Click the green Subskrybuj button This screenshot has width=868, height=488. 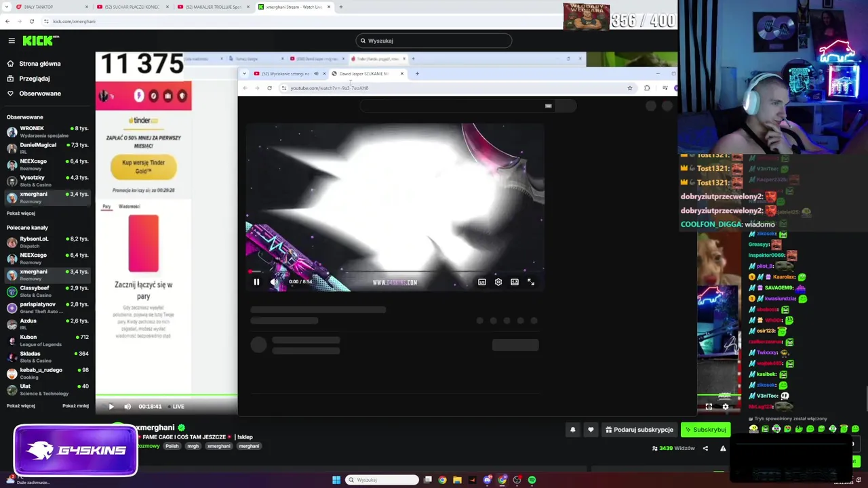(x=705, y=430)
